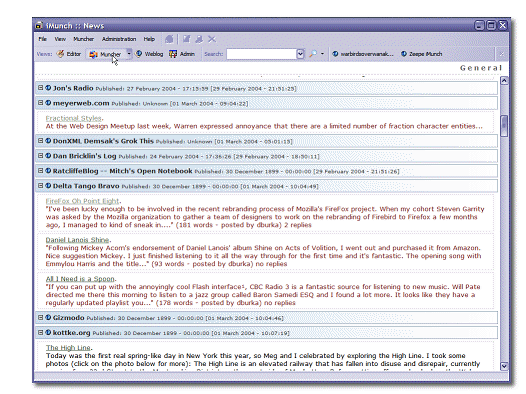This screenshot has width=526, height=394.
Task: Click inside the Search text field
Action: [261, 54]
